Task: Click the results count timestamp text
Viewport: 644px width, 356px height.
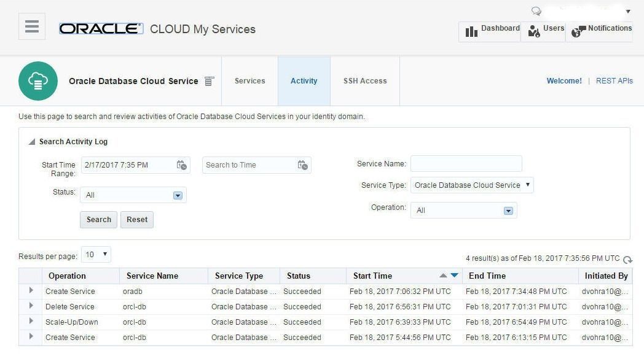Action: coord(543,258)
